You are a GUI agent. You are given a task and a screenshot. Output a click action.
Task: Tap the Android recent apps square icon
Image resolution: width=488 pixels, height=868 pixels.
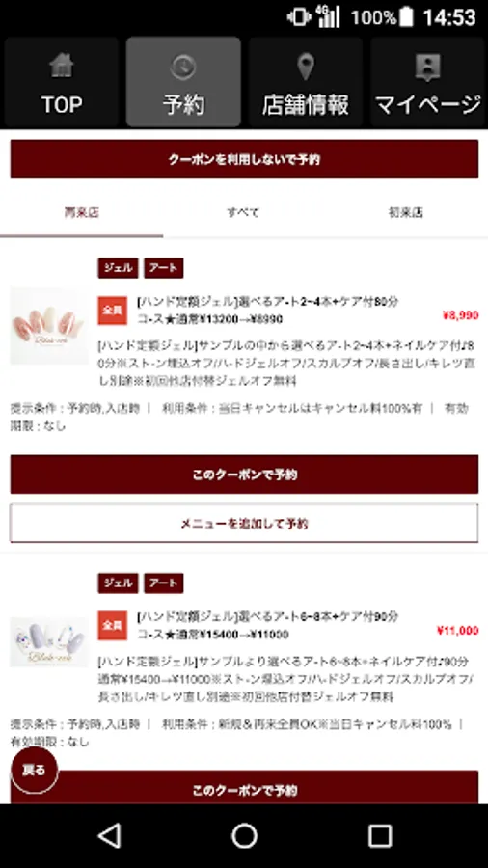tap(380, 835)
